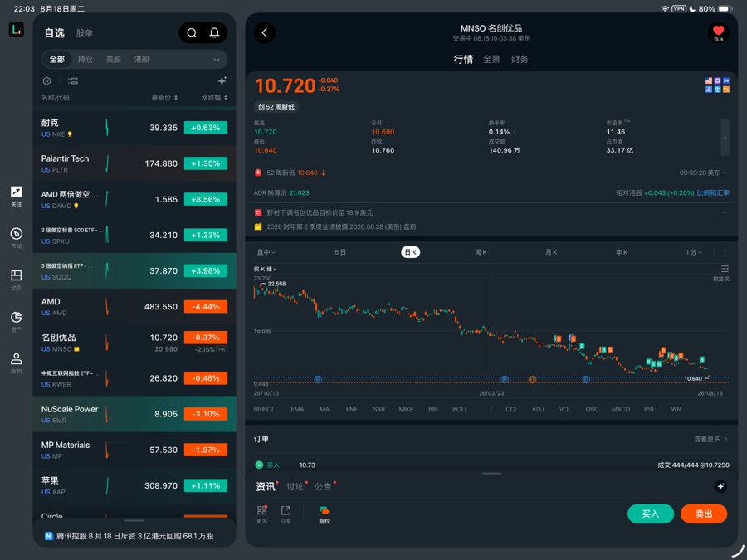Tap the AI sparkle icon in watchlist
Screen dimensions: 747x560
click(x=222, y=81)
